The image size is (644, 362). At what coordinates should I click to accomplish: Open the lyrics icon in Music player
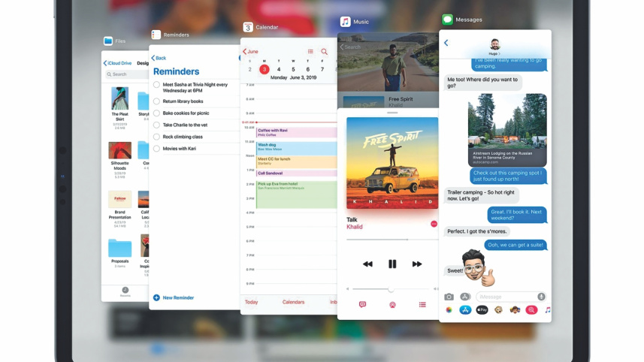point(362,304)
